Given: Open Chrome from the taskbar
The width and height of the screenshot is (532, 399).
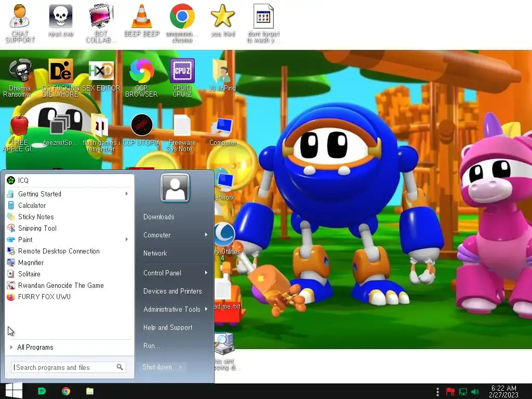Looking at the screenshot, I should tap(66, 391).
